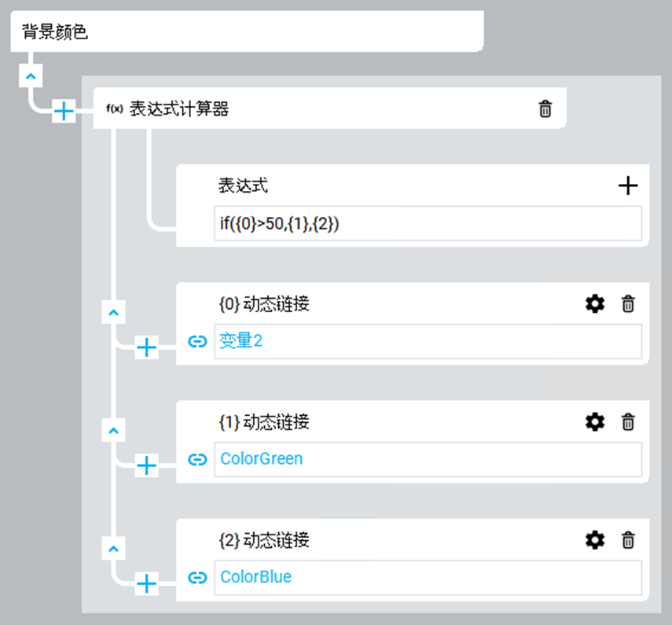Delete the {1} 动态链接 entry

coord(628,422)
